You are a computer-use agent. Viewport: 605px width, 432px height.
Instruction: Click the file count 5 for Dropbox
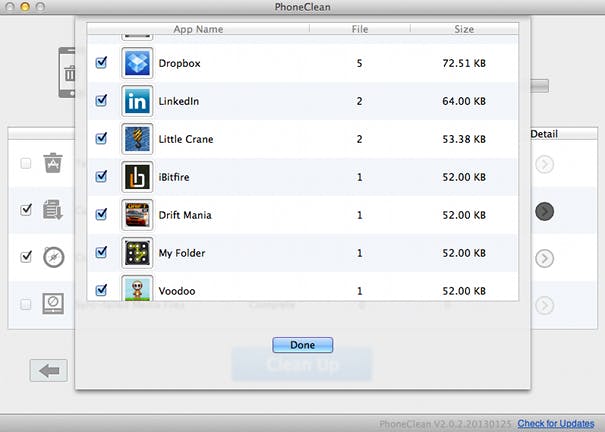pyautogui.click(x=359, y=63)
